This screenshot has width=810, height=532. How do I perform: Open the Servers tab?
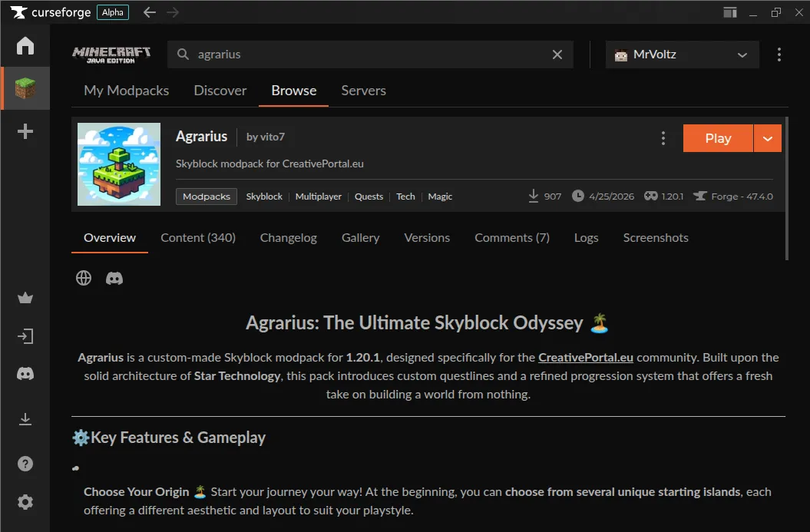[364, 91]
